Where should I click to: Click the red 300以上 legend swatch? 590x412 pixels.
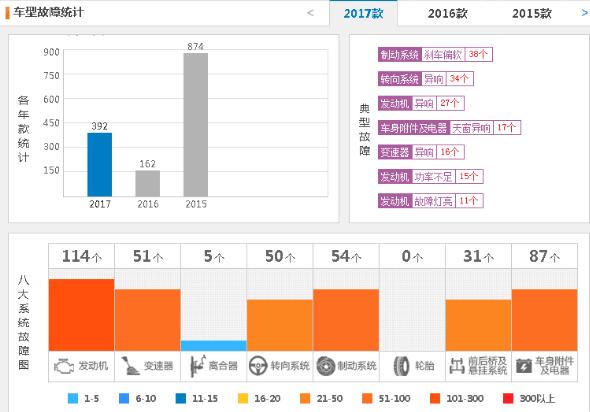(508, 398)
